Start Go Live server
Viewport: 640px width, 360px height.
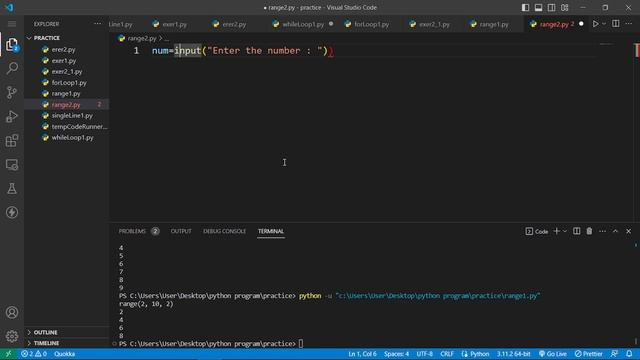click(x=553, y=354)
